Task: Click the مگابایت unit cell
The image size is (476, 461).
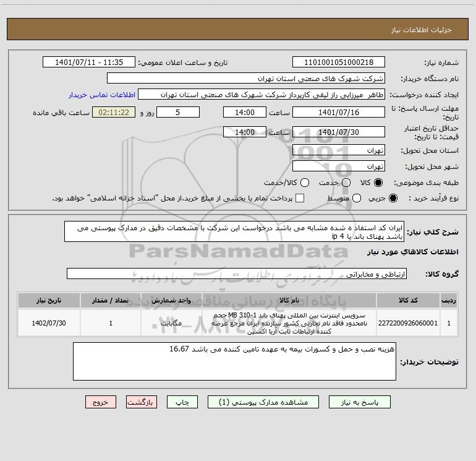Action: (171, 323)
